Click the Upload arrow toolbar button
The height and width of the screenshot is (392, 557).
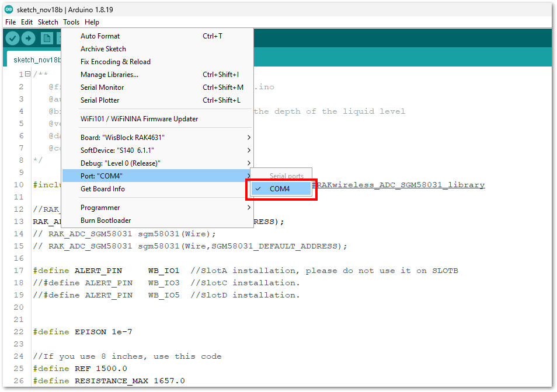(x=29, y=38)
